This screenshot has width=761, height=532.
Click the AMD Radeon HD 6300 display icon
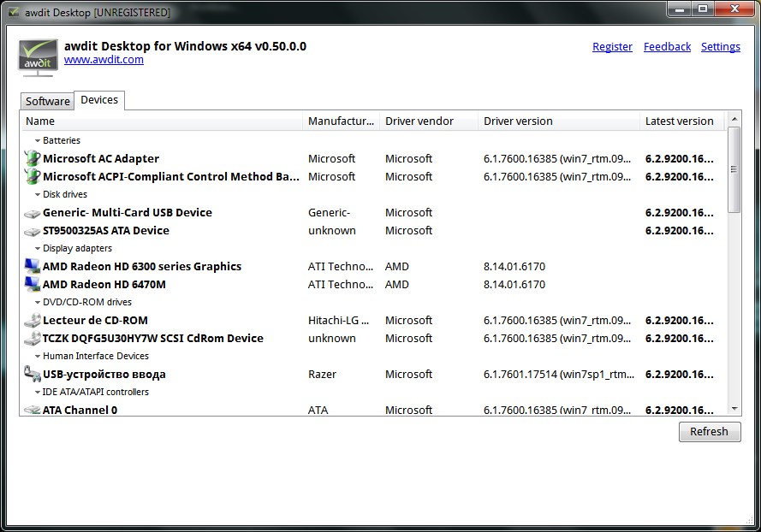pos(32,267)
